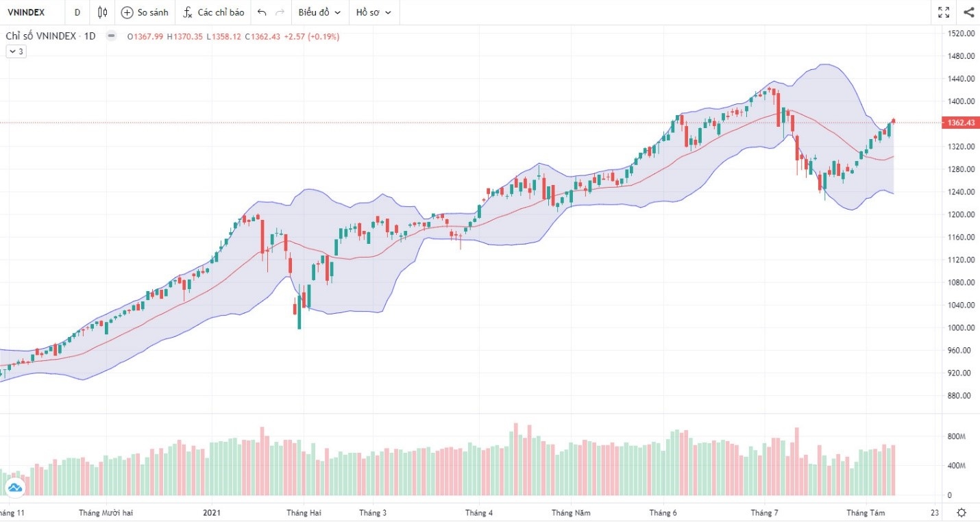Expand the legend chevron showing 3 indicators
This screenshot has height=522, width=980.
point(15,51)
